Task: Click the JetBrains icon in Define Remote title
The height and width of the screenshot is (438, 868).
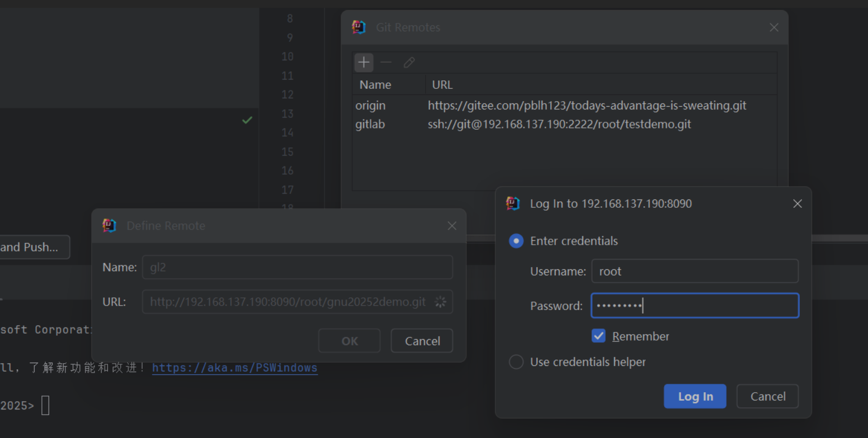Action: point(109,226)
